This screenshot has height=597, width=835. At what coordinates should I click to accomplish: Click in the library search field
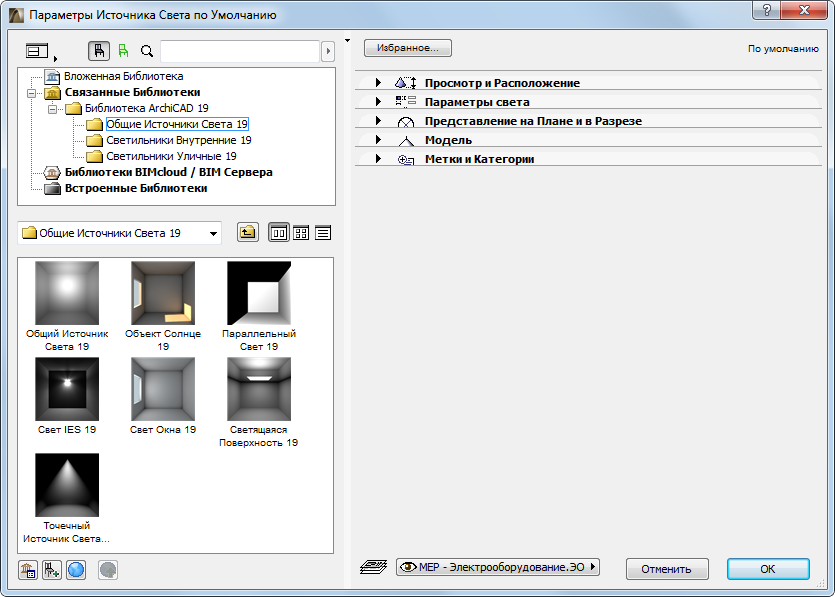coord(240,51)
